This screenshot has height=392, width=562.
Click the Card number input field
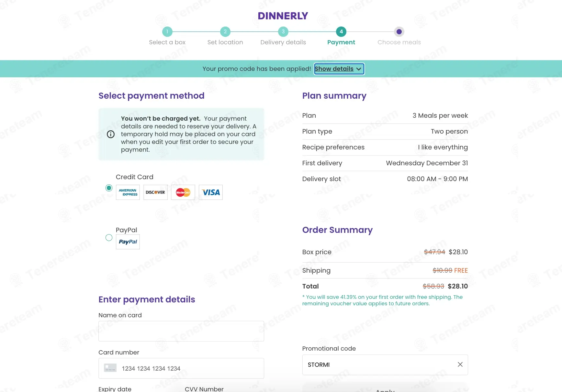[181, 368]
